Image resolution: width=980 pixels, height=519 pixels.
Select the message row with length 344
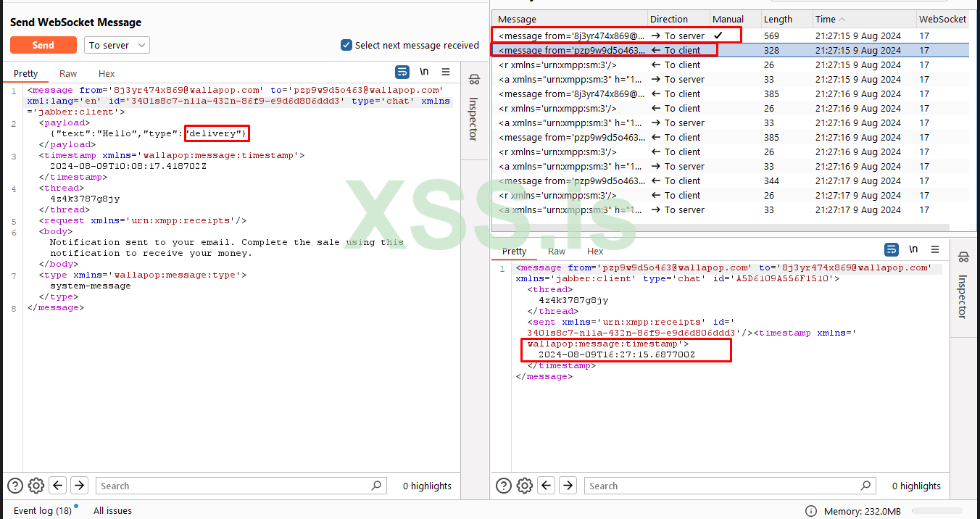click(731, 180)
